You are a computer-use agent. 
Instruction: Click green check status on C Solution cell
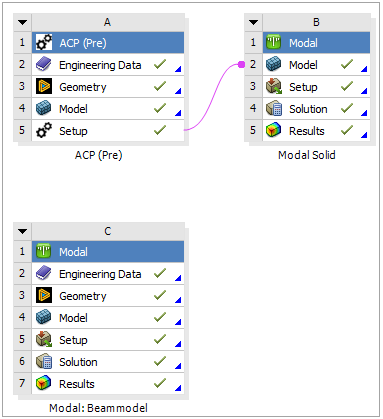tap(160, 361)
